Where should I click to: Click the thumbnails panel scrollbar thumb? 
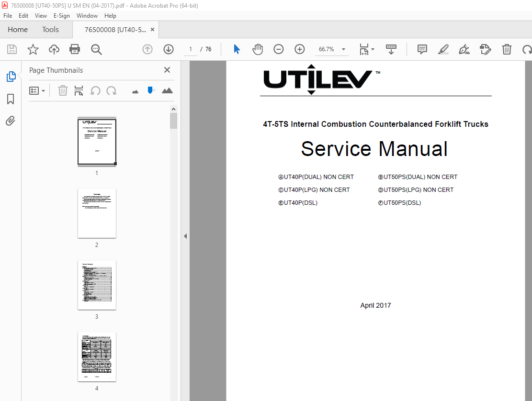(173, 121)
